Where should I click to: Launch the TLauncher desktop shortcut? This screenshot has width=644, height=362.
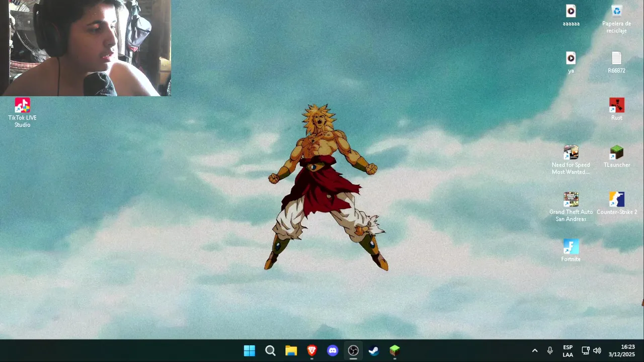click(616, 156)
